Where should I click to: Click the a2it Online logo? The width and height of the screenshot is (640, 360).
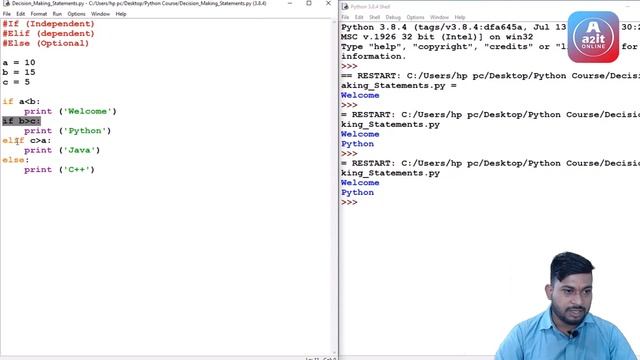[593, 37]
